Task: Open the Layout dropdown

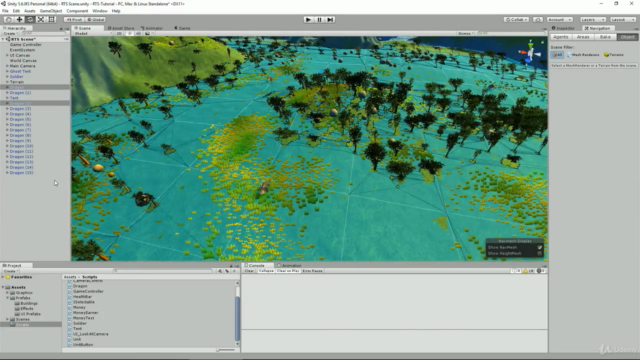Action: [x=623, y=20]
